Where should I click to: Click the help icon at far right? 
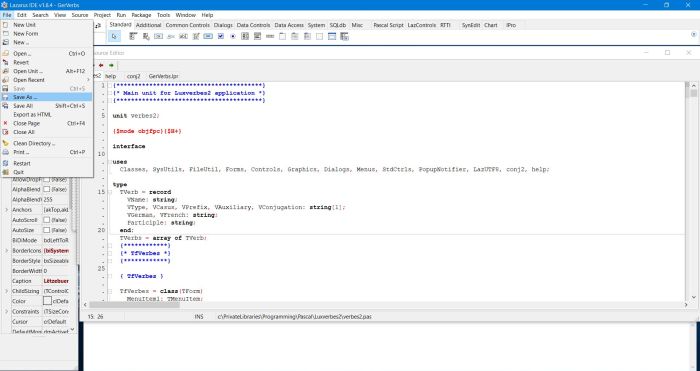coord(693,34)
